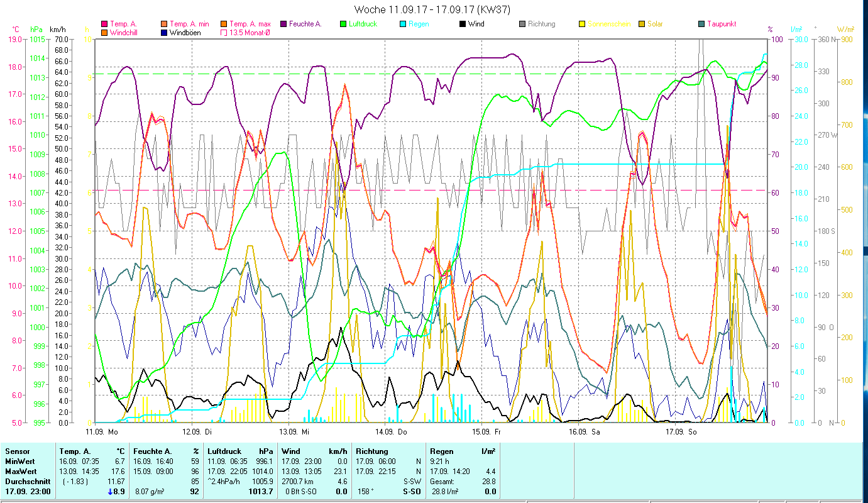
Task: Click the blue down-arrow temperature trend icon
Action: [111, 492]
